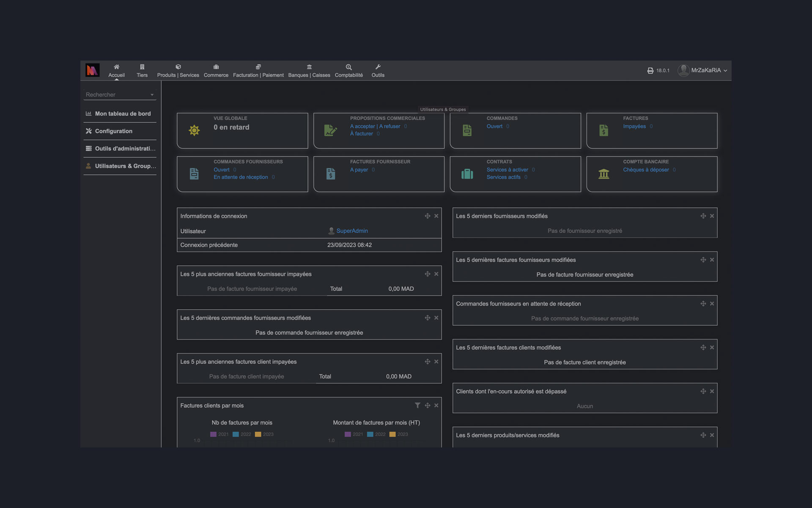Open Configuration in the left sidebar
The height and width of the screenshot is (508, 812).
(x=113, y=131)
